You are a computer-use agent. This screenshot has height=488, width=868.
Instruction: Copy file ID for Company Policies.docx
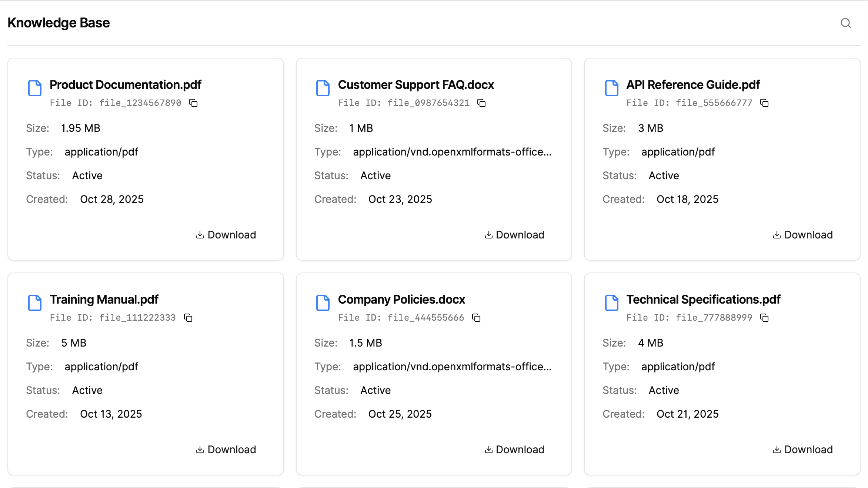pos(476,318)
